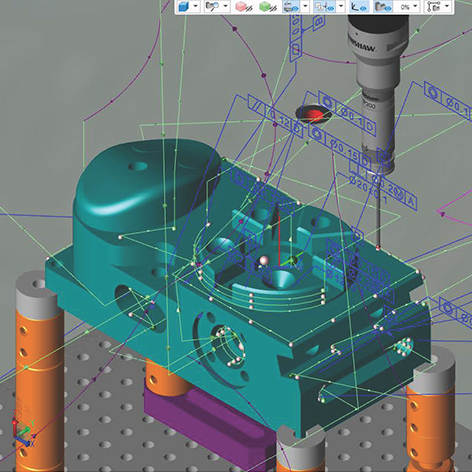Screen dimensions: 472x472
Task: Toggle PMI annotation visibility eye icon
Action: 325,6
